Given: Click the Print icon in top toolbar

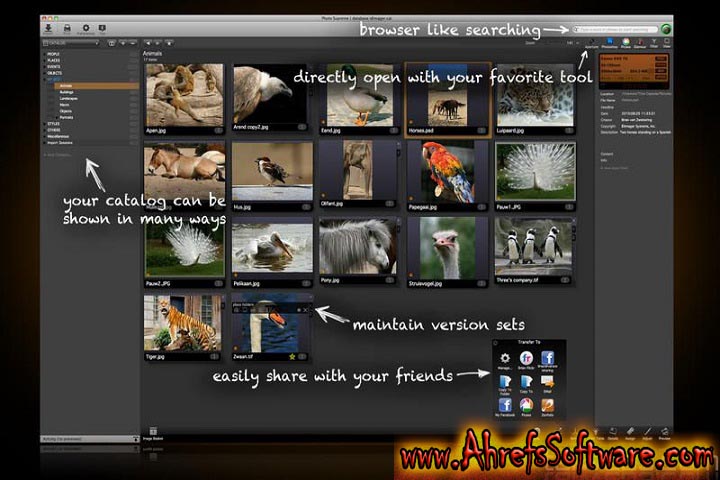Looking at the screenshot, I should point(67,29).
